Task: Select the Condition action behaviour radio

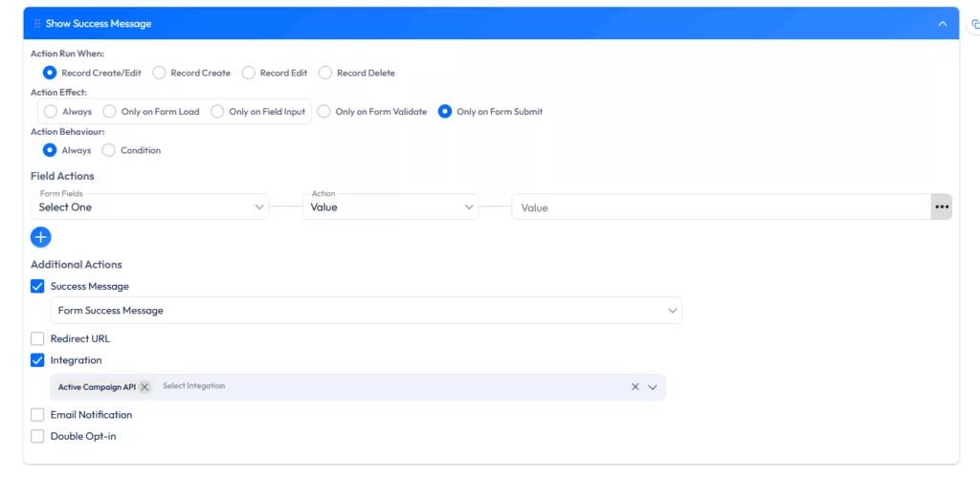Action: point(108,150)
